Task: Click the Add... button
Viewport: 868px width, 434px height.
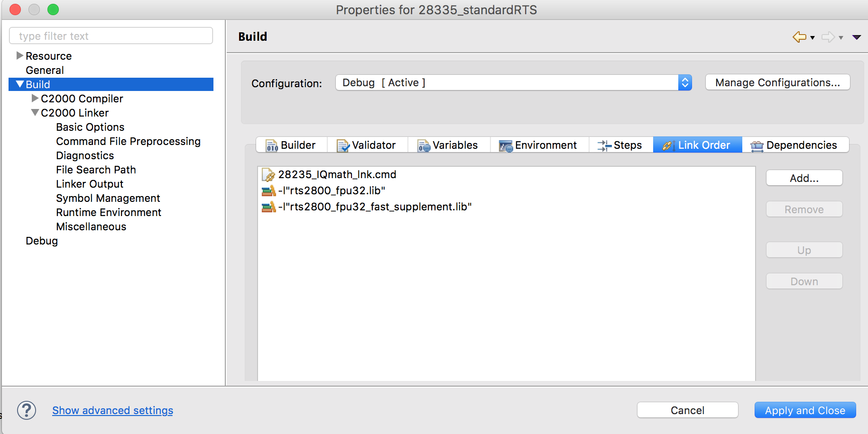Action: point(804,178)
